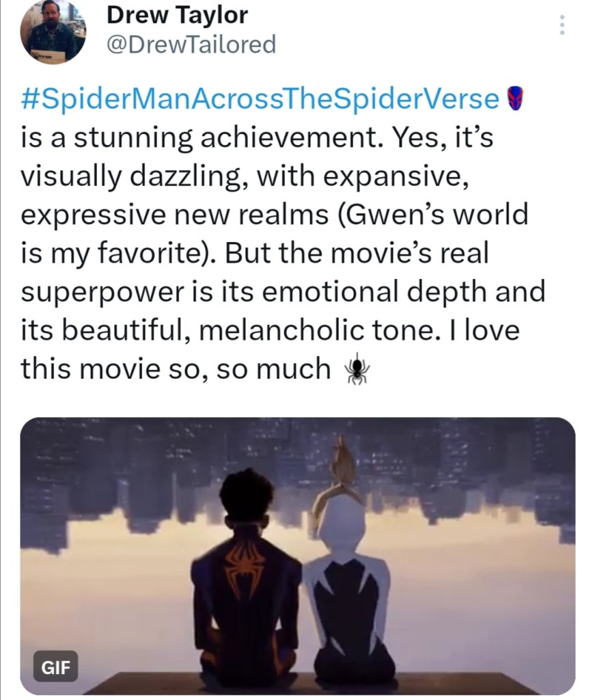Click the text "this movie so, so much"
595x700 pixels.
[176, 369]
